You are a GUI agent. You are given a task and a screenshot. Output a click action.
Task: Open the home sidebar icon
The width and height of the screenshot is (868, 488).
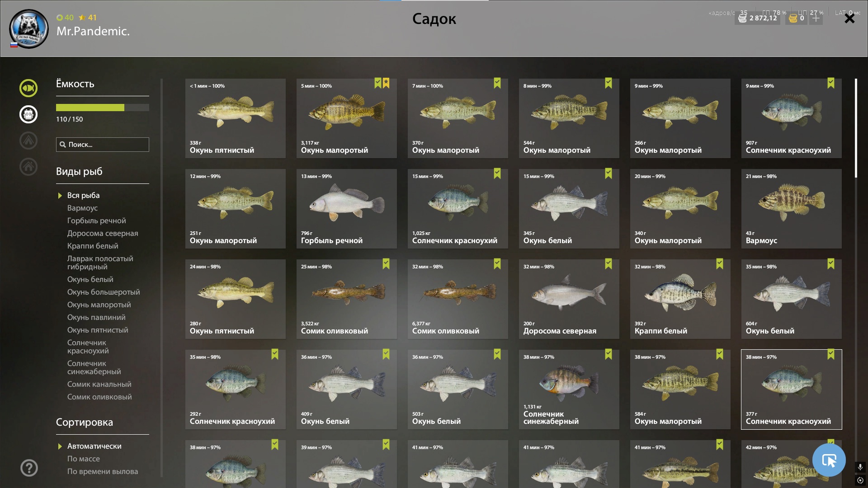28,167
